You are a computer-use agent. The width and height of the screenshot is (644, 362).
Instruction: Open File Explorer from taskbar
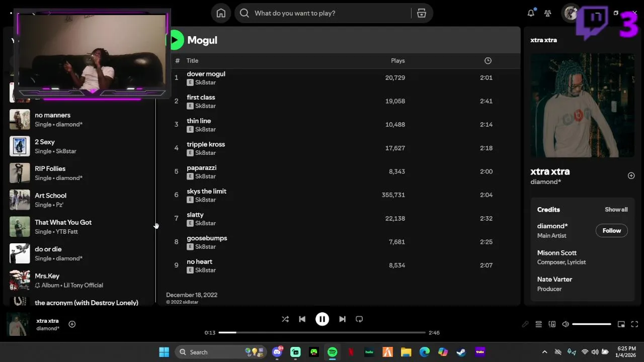[x=406, y=352]
